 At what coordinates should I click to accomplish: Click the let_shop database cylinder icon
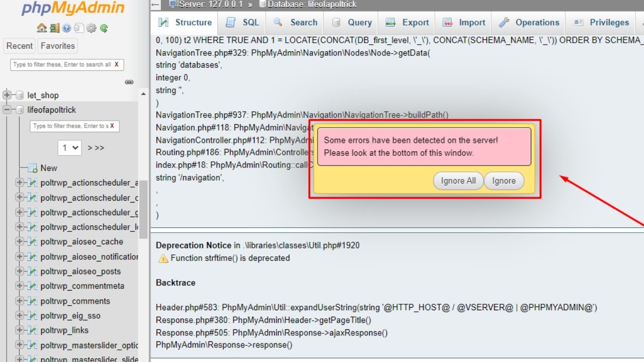click(20, 95)
